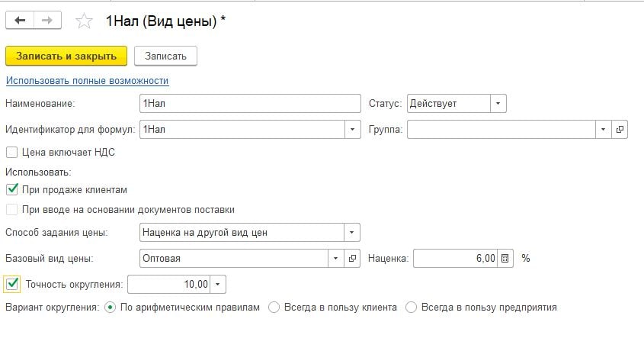This screenshot has width=644, height=348.
Task: Click Идентификатор для формул text field
Action: click(242, 129)
